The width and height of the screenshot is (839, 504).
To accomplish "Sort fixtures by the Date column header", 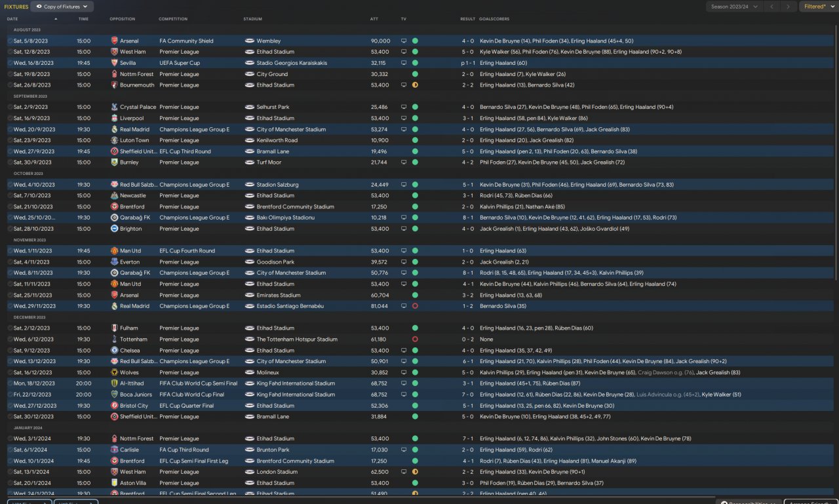I will point(12,19).
